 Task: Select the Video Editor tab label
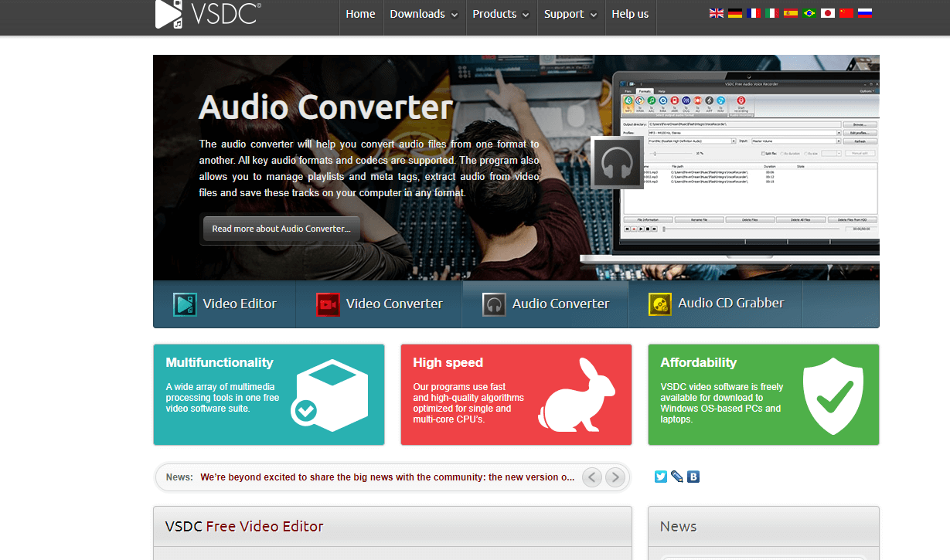[x=240, y=304]
